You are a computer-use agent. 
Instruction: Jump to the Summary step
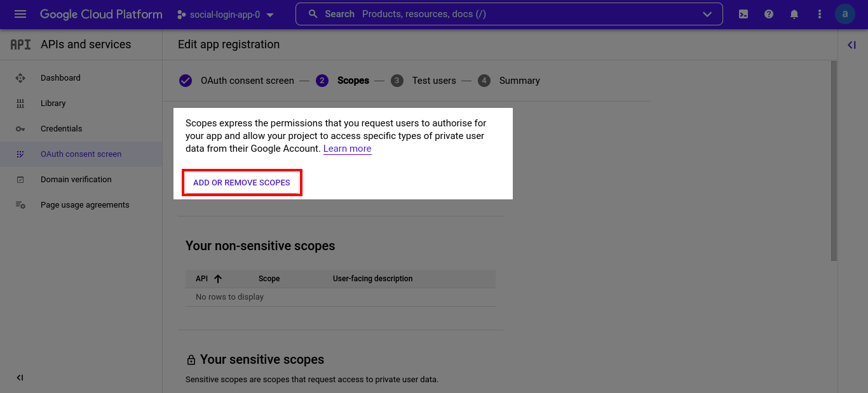click(519, 81)
